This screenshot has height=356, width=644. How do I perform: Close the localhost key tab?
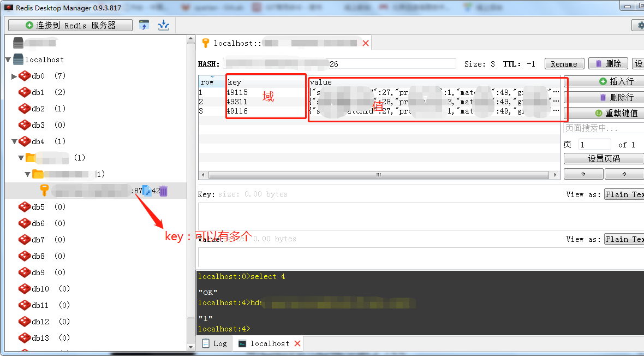point(366,43)
